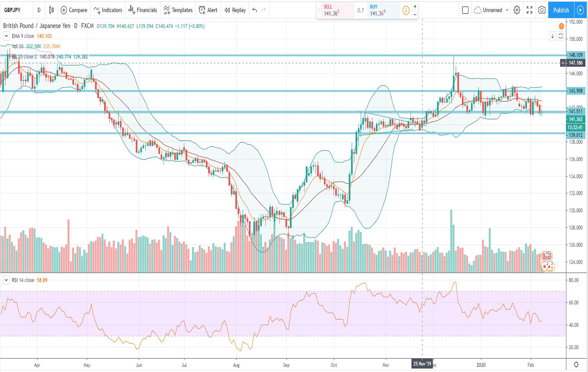This screenshot has width=588, height=372.
Task: Click the blue Publish button
Action: coord(560,10)
